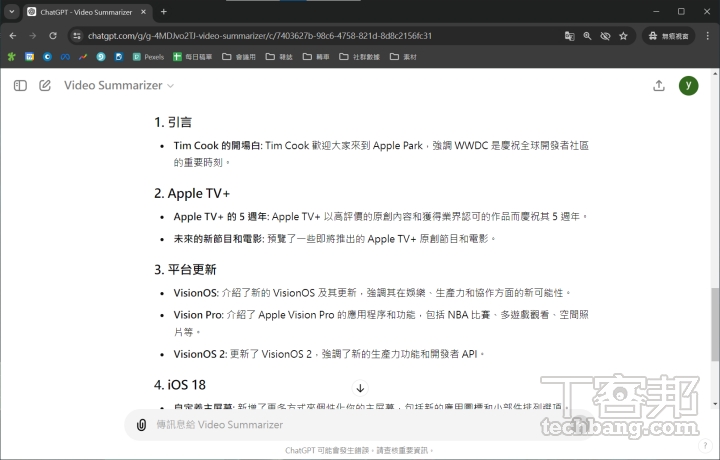
Task: Open the blue document bookmark icon
Action: (119, 56)
